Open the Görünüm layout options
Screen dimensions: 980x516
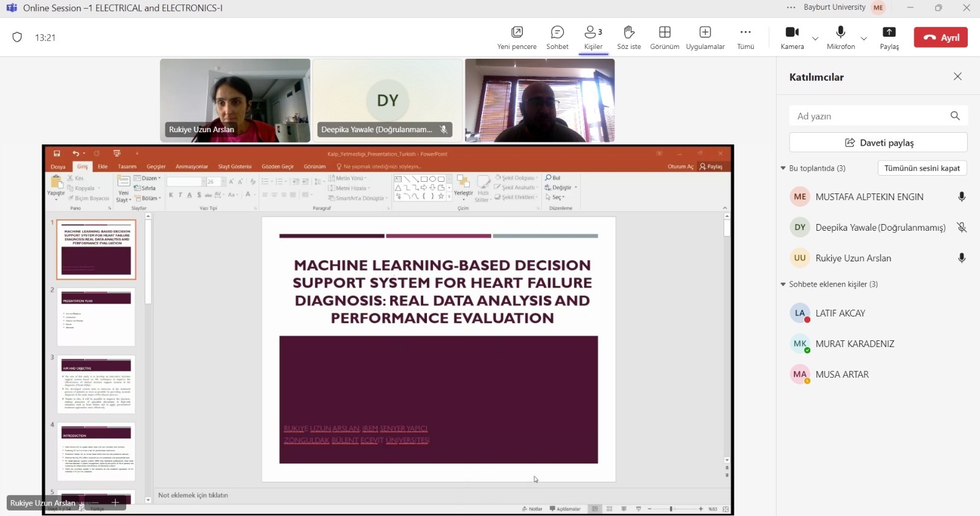tap(665, 37)
